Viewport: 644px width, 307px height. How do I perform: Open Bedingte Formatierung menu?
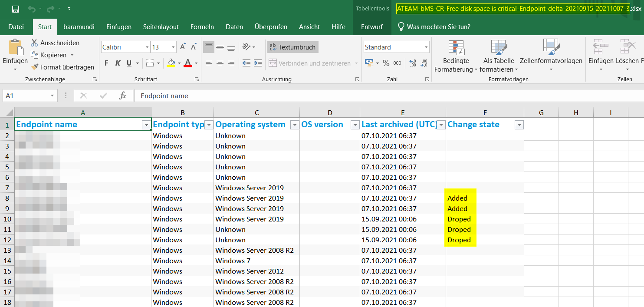[455, 57]
